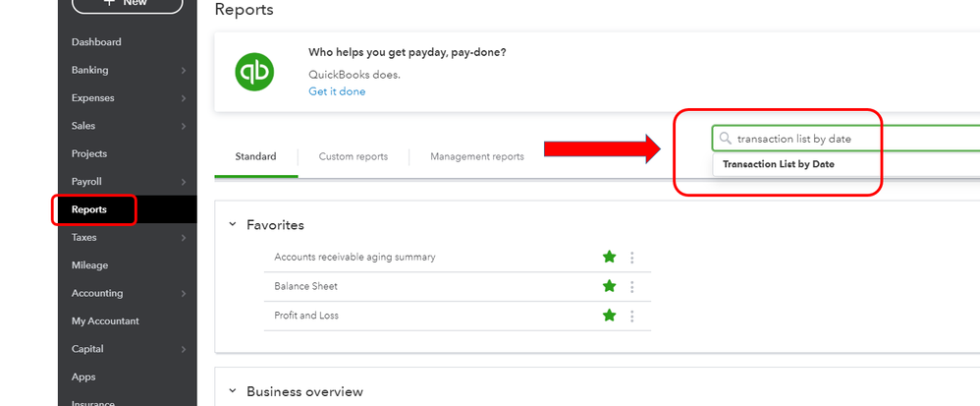Toggle favorite star for Balance Sheet
980x406 pixels.
click(610, 286)
